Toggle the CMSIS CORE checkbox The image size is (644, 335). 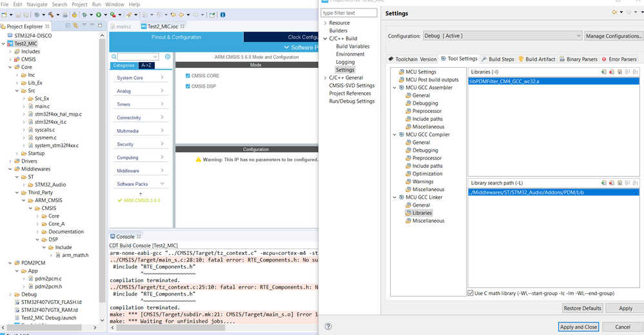(x=188, y=76)
